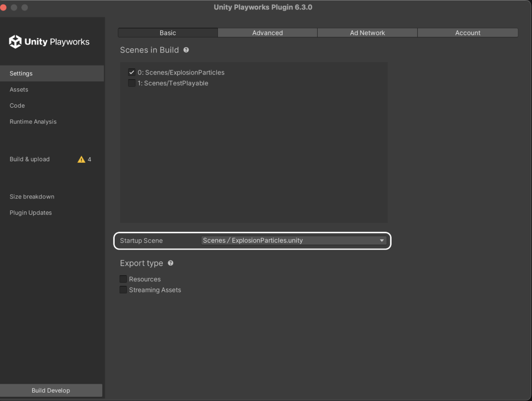Viewport: 532px width, 401px height.
Task: Click the Build Develop button
Action: [x=51, y=390]
